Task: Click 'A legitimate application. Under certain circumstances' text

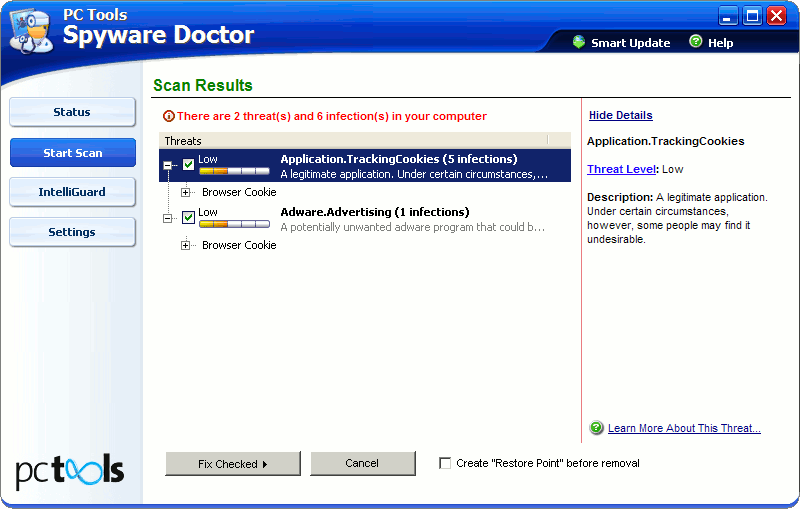Action: (414, 174)
